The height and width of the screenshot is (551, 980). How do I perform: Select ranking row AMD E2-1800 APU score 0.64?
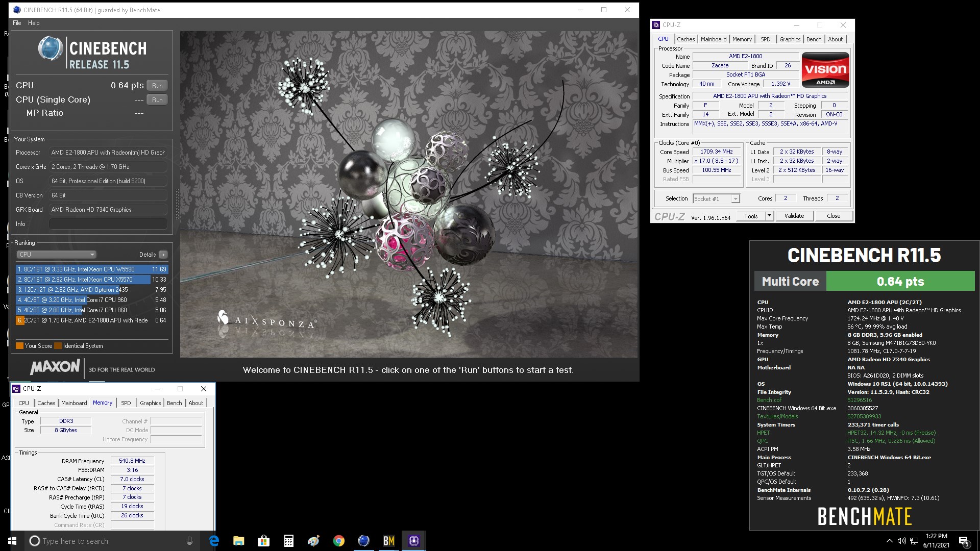tap(92, 320)
